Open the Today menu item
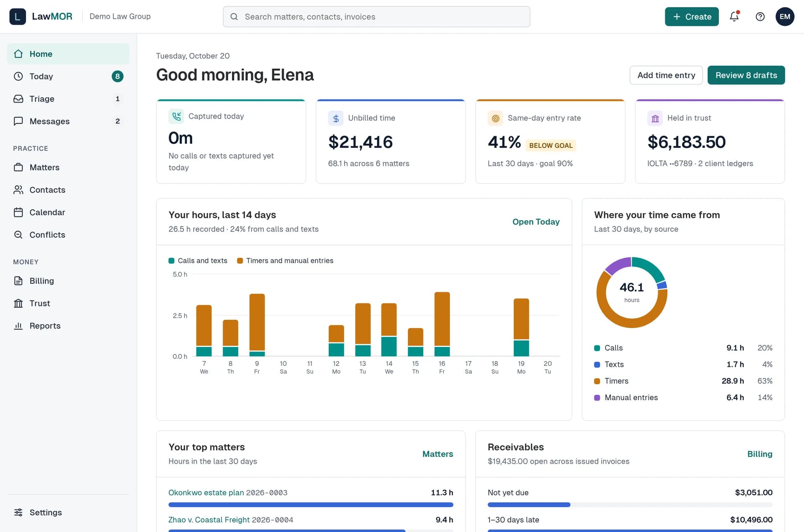Image resolution: width=804 pixels, height=532 pixels. point(68,76)
